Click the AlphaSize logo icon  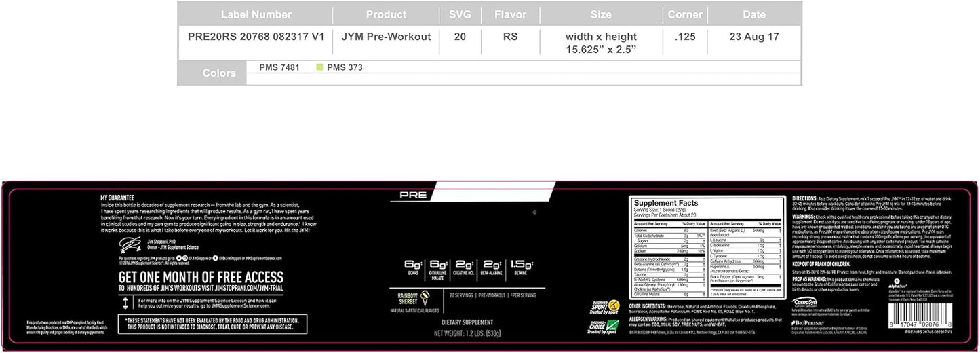(897, 280)
